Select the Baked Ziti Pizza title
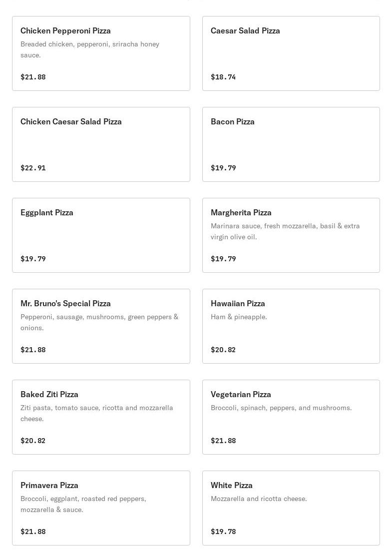This screenshot has height=554, width=392. [x=49, y=395]
